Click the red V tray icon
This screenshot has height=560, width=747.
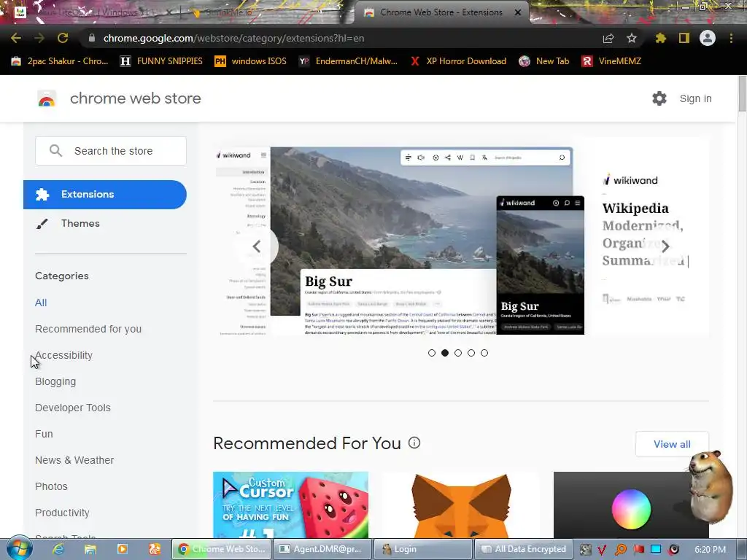602,550
